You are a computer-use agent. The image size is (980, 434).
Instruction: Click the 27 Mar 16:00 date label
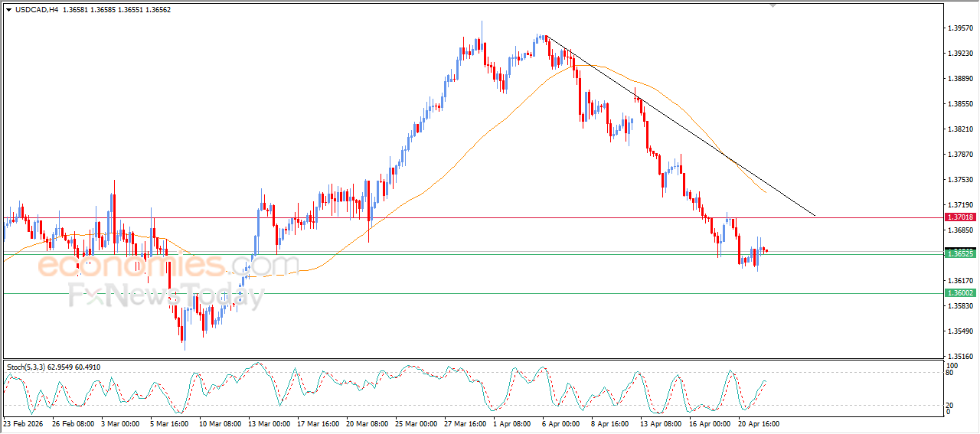click(x=464, y=423)
